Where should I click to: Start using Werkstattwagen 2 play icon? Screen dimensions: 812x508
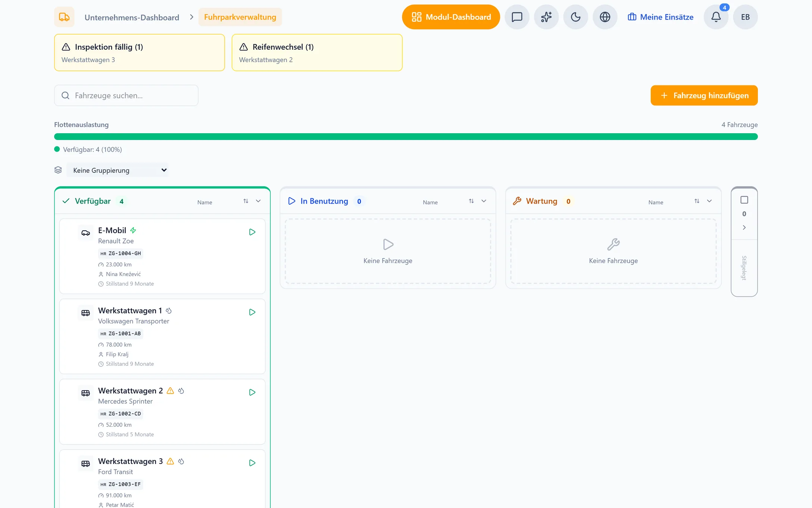(x=252, y=392)
